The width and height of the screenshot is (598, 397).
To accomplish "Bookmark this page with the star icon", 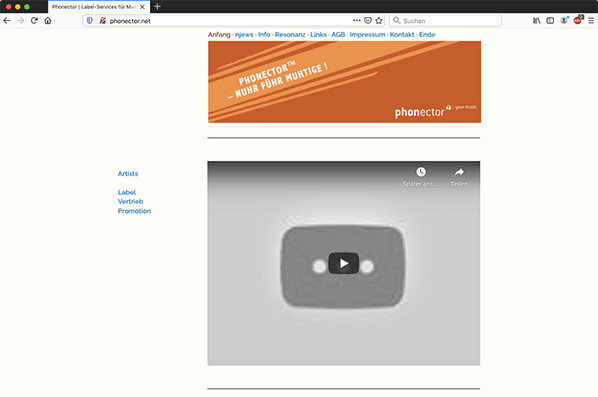I will [x=379, y=21].
